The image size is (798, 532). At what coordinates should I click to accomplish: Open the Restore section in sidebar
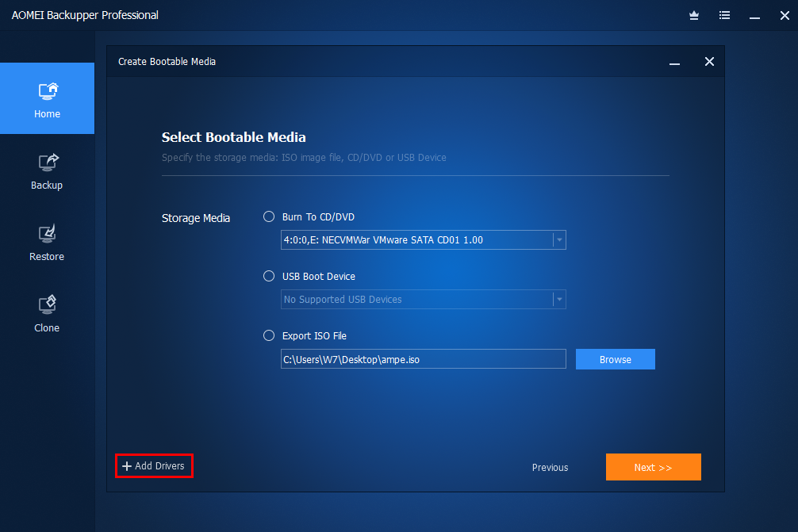(x=47, y=242)
